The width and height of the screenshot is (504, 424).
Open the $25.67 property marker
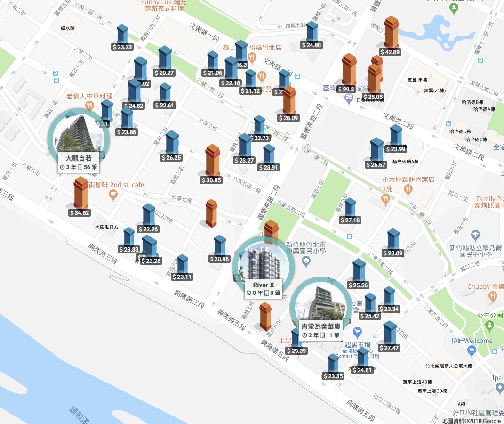[376, 154]
